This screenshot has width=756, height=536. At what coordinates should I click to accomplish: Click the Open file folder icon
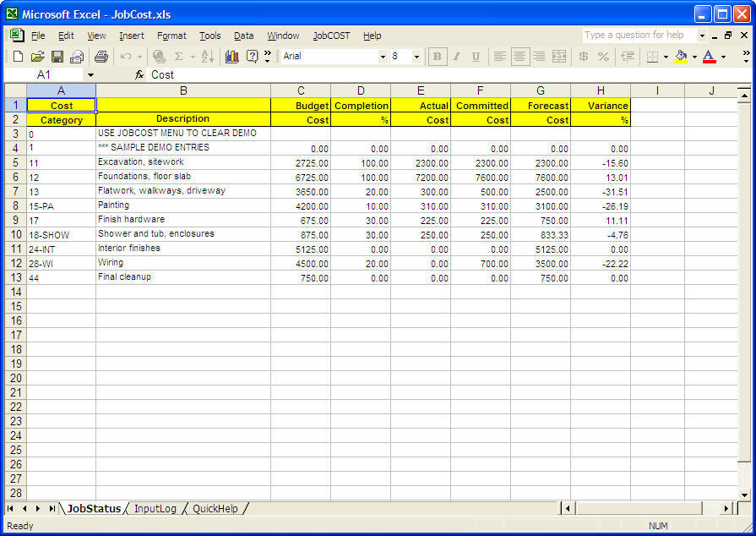(x=38, y=57)
